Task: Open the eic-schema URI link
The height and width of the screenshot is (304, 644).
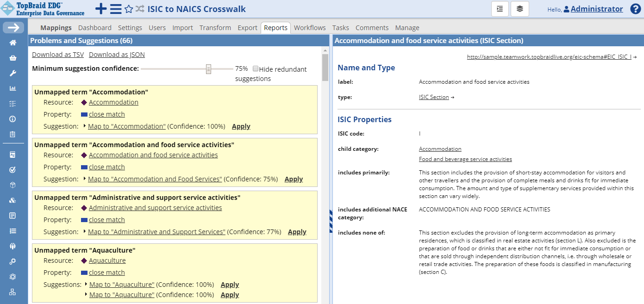Action: point(549,57)
